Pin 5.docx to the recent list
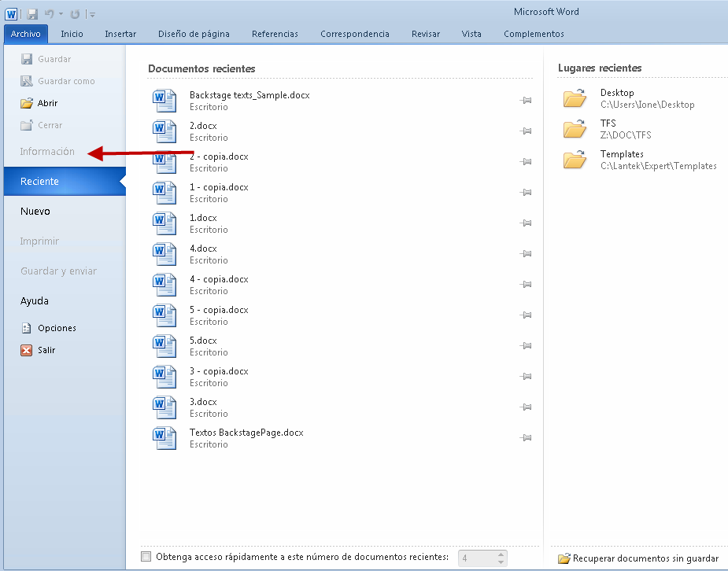Image resolution: width=728 pixels, height=571 pixels. [526, 345]
